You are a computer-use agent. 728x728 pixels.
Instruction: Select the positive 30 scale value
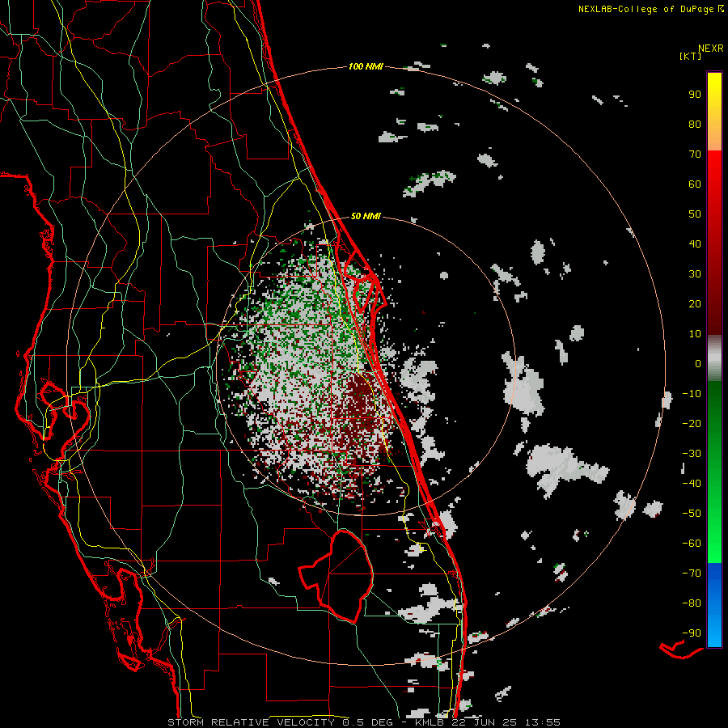click(x=695, y=274)
